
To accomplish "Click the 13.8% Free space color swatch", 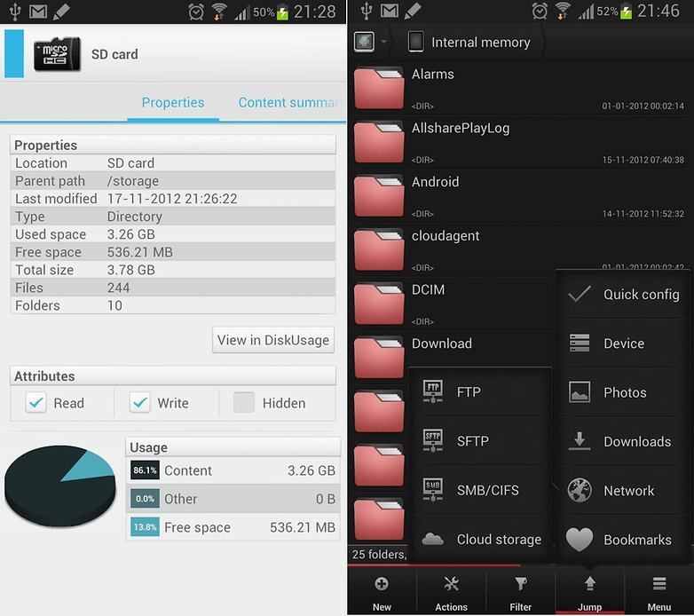I will pos(146,527).
